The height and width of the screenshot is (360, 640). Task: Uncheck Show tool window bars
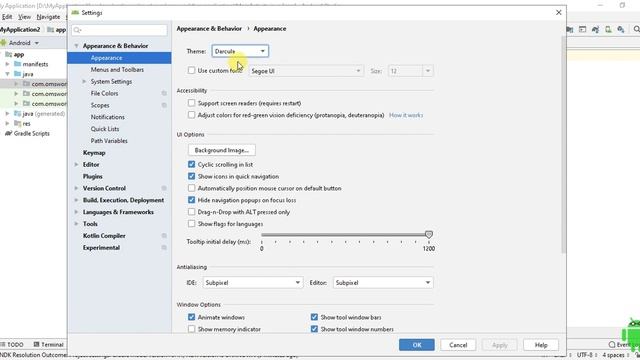314,317
